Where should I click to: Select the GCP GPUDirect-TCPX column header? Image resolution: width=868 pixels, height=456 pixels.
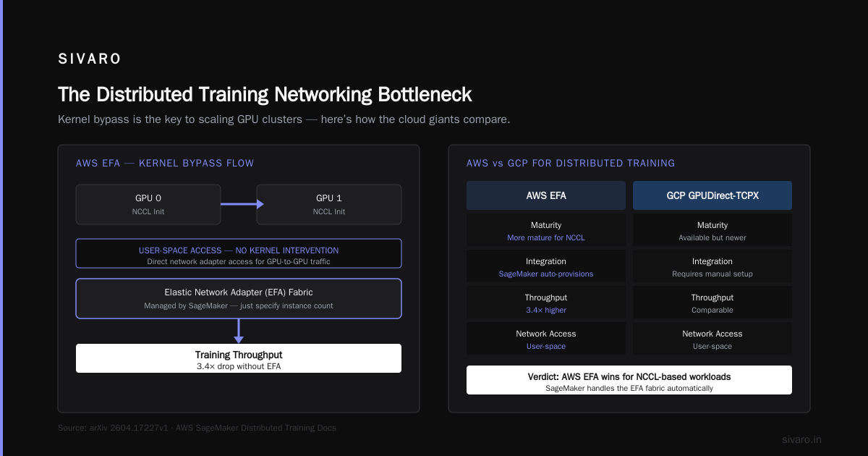712,195
